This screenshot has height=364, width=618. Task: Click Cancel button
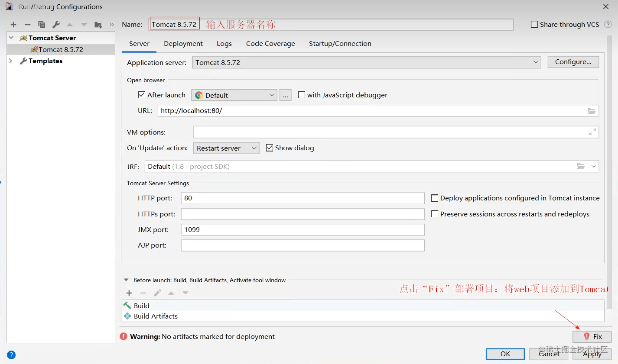[x=549, y=354]
